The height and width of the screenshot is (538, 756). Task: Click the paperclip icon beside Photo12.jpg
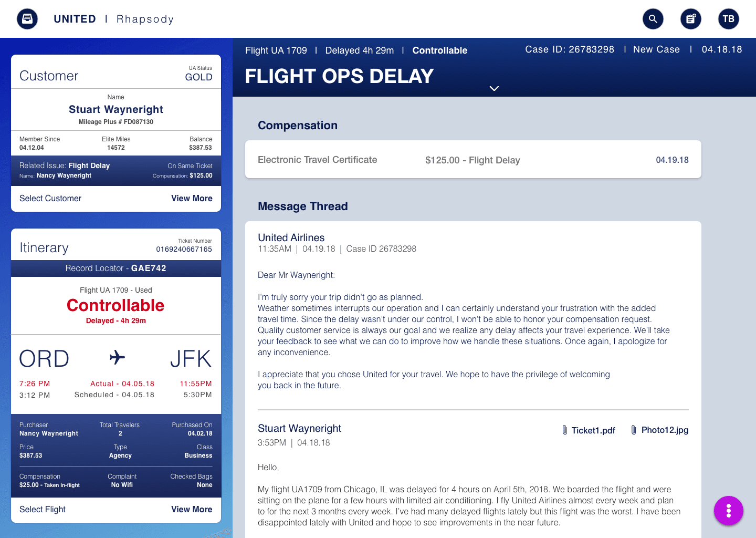click(634, 430)
